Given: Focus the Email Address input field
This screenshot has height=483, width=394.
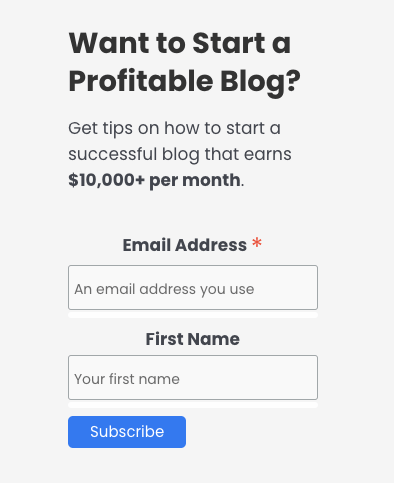Looking at the screenshot, I should [x=193, y=287].
